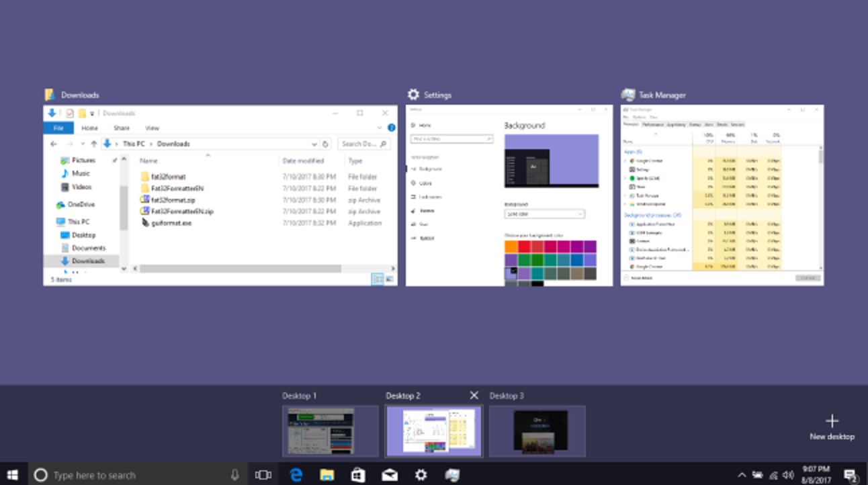Switch to the Desktop 1 thumbnail

330,431
